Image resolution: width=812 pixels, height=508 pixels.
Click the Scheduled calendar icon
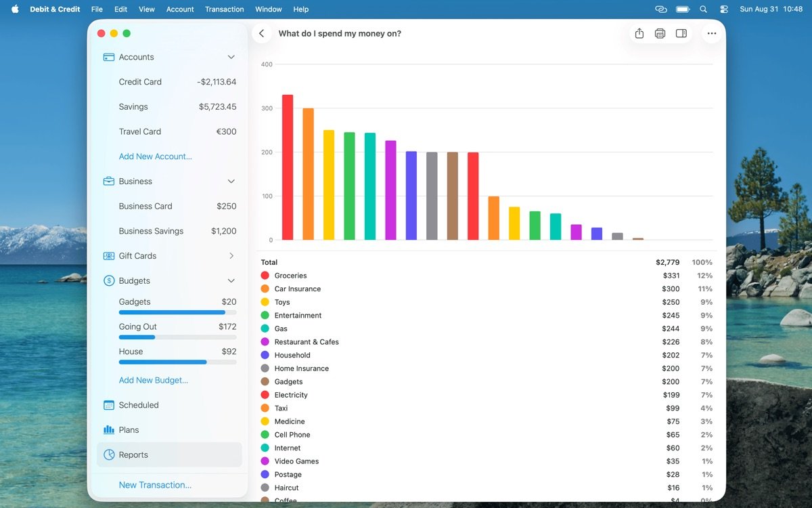(108, 405)
